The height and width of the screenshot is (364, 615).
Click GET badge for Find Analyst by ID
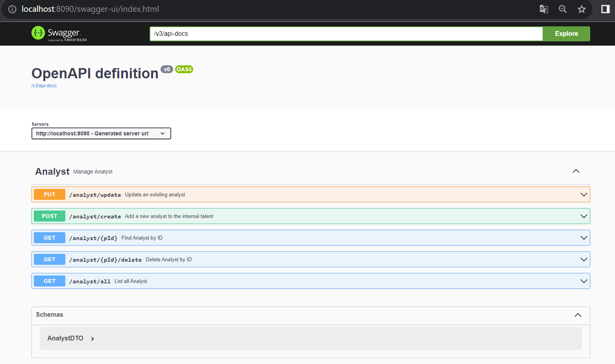click(50, 238)
